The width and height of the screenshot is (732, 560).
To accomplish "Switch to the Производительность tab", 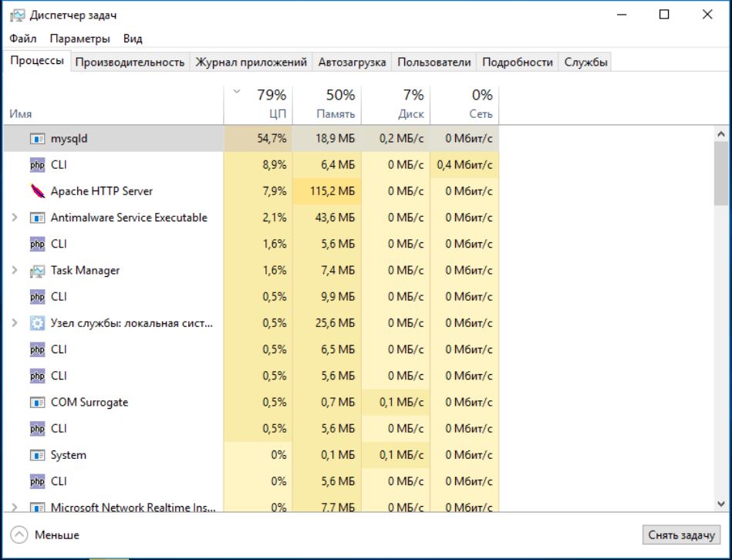I will [x=130, y=62].
